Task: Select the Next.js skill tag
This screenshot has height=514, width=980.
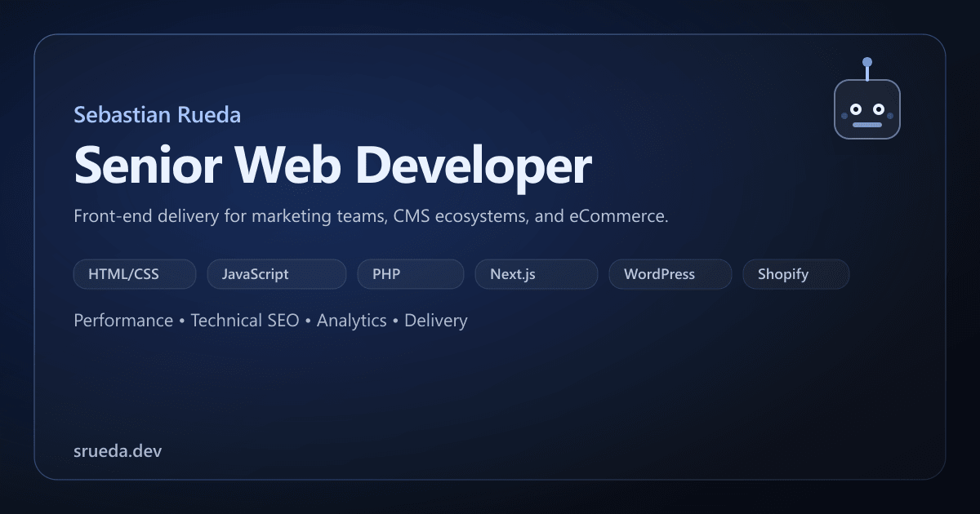Action: tap(537, 274)
